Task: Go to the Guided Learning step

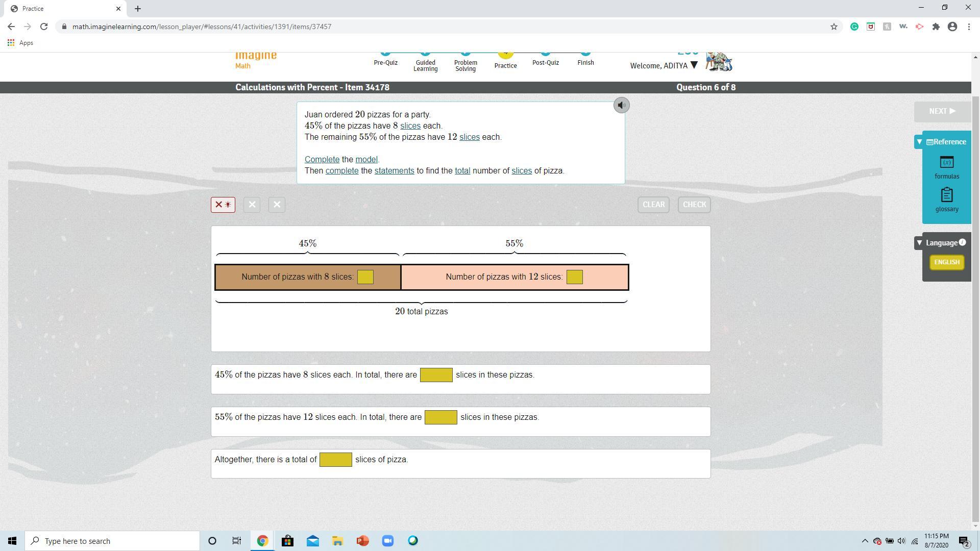Action: (x=425, y=65)
